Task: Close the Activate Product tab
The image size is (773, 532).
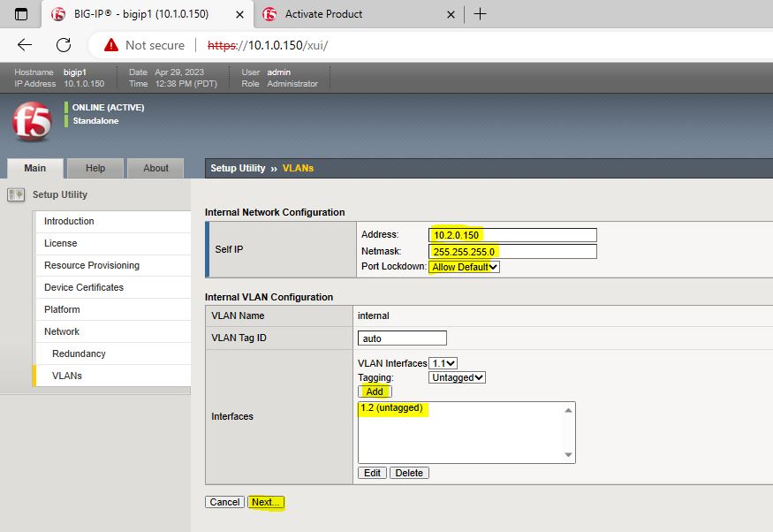Action: (x=451, y=14)
